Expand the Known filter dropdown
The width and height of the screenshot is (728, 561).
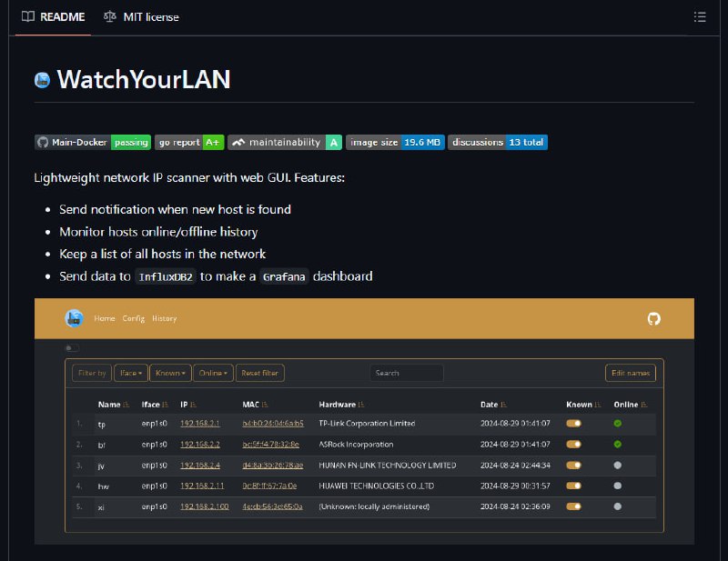170,373
